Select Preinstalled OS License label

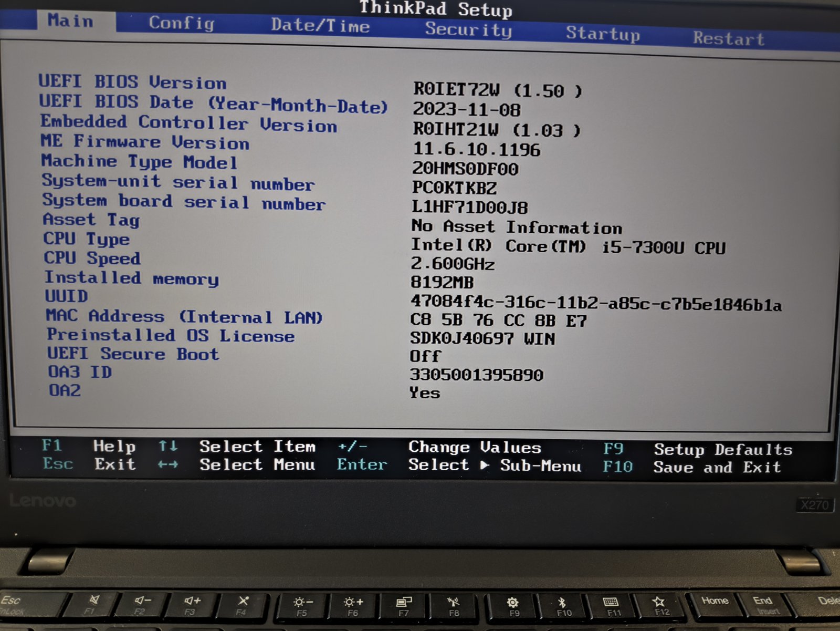click(171, 335)
